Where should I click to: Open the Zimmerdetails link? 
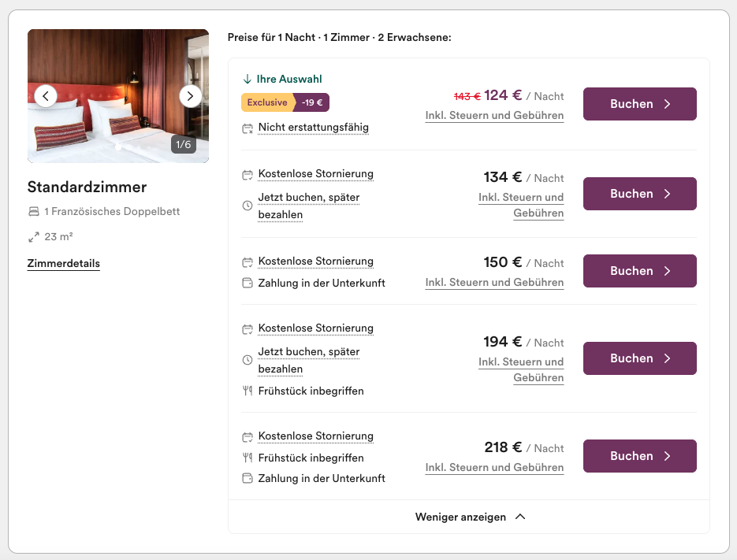[64, 264]
